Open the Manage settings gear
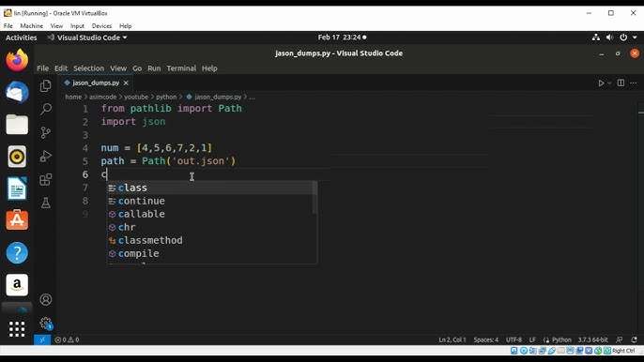 (x=46, y=324)
